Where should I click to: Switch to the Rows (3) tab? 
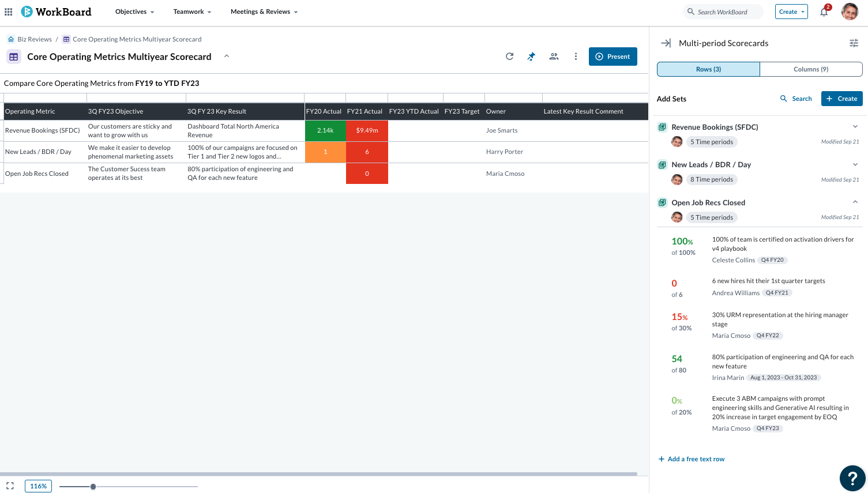[708, 69]
